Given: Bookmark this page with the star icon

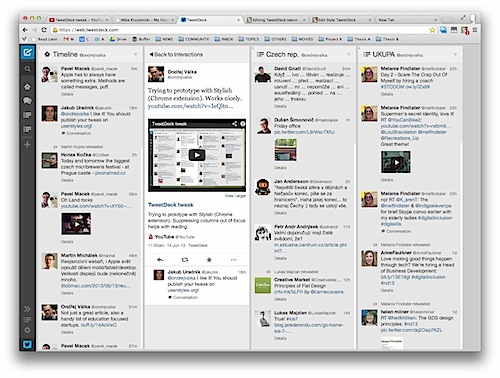Looking at the screenshot, I should [x=432, y=30].
